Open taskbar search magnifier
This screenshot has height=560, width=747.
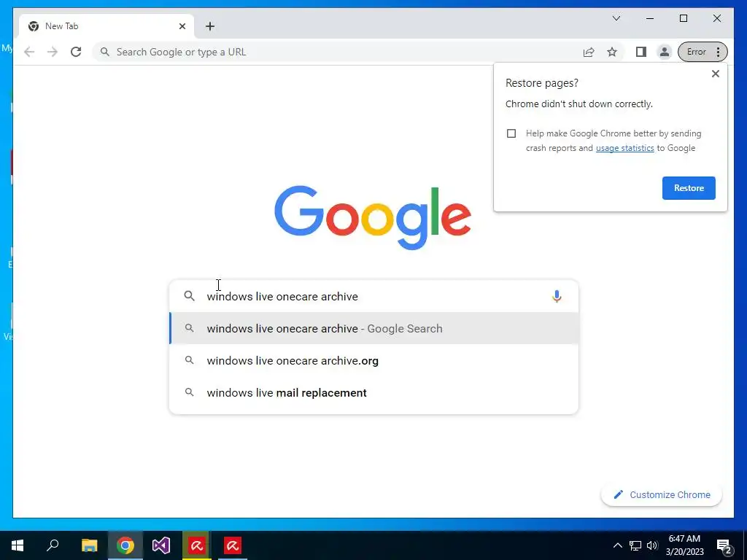53,545
